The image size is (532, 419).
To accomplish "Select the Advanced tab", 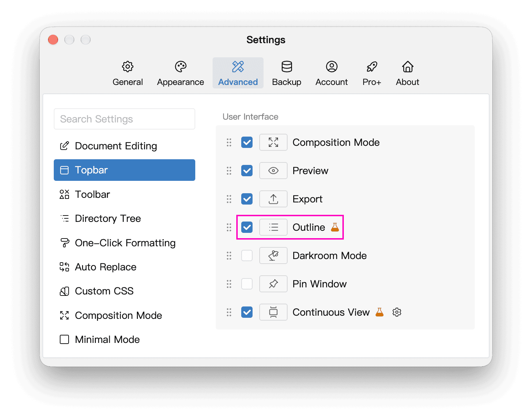I will point(238,73).
